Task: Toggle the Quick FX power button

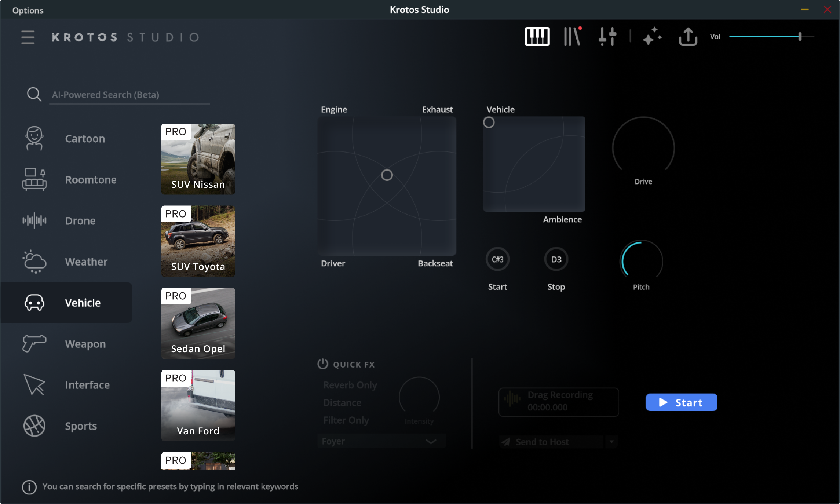Action: coord(322,364)
